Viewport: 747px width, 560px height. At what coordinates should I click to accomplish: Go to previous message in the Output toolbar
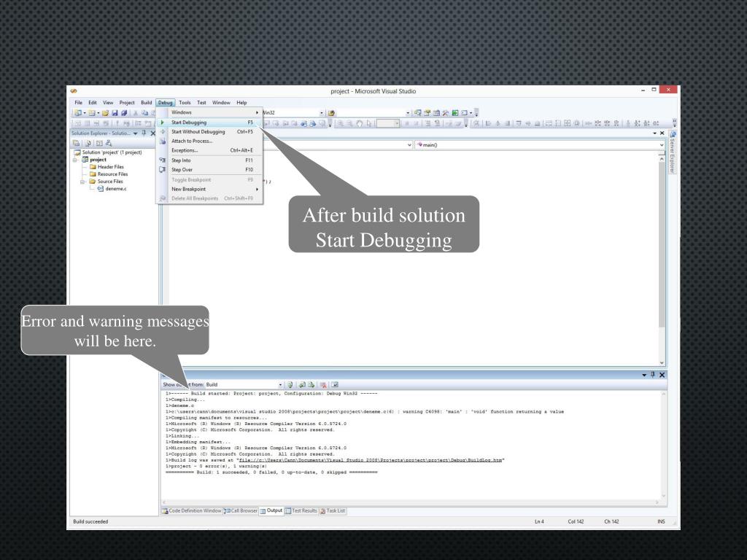point(302,384)
